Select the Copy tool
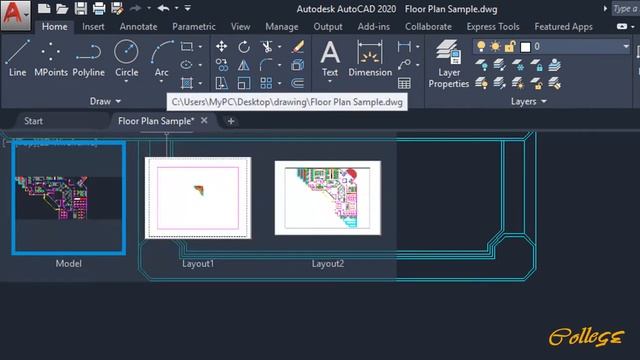The width and height of the screenshot is (640, 360). pyautogui.click(x=222, y=65)
